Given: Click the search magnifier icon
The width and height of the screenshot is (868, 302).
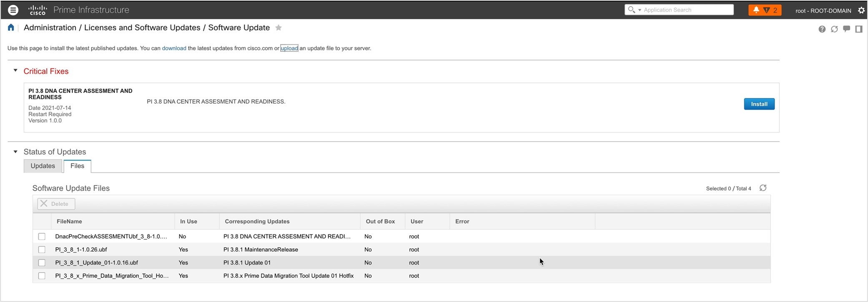Looking at the screenshot, I should [x=631, y=10].
